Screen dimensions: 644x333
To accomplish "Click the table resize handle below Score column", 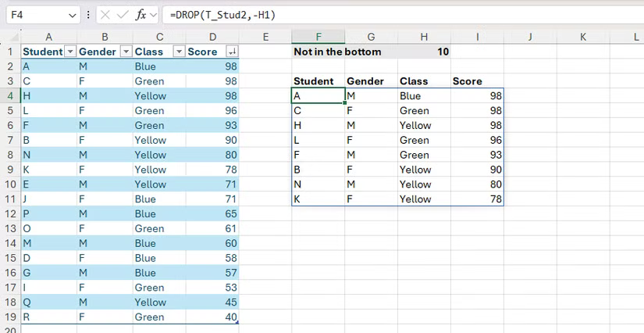I will [237, 322].
